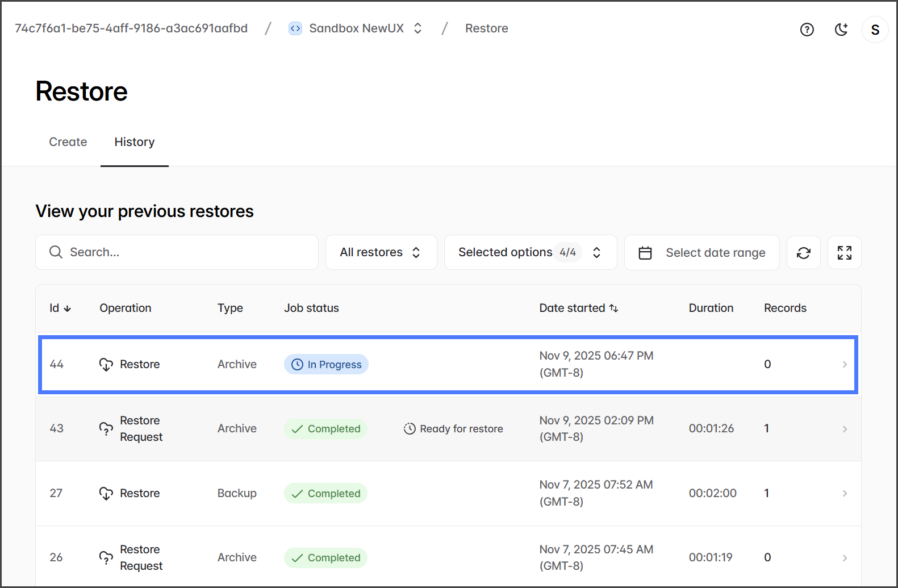Click the Ready for restore indicator

coord(453,429)
